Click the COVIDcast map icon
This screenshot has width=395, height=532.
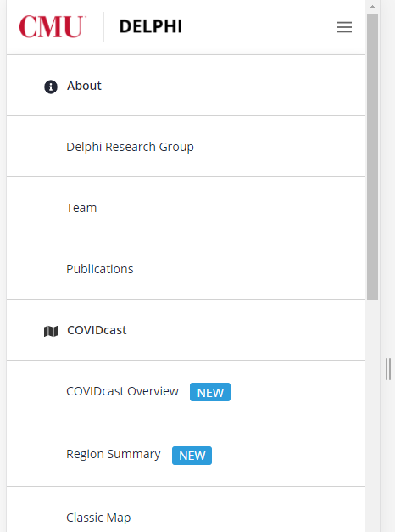point(51,331)
